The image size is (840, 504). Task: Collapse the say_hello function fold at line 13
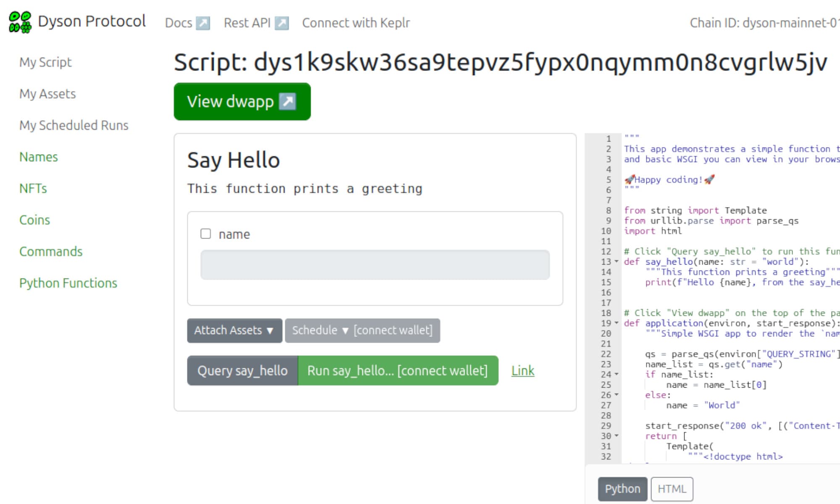[x=617, y=262]
